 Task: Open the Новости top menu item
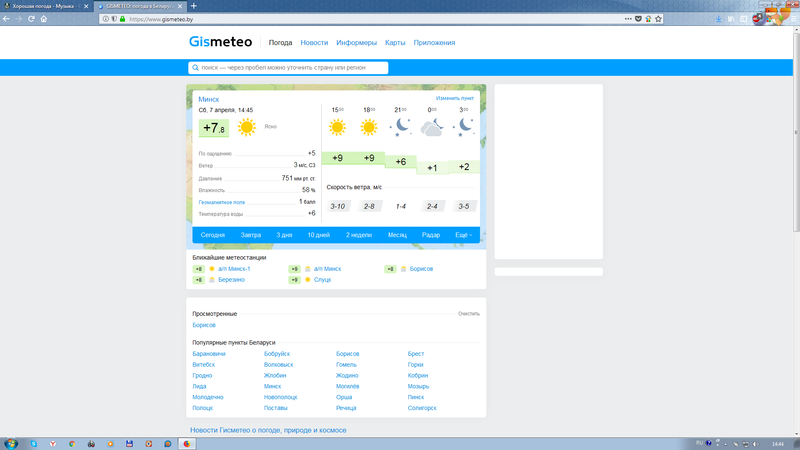[314, 43]
